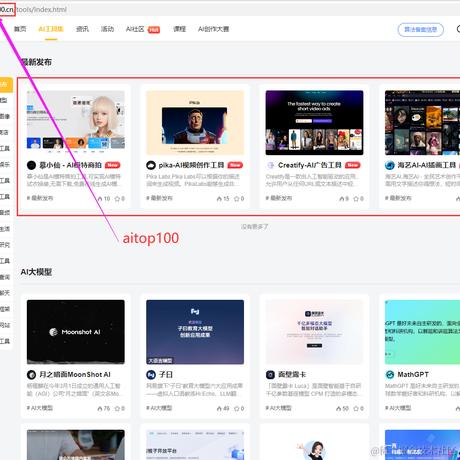The height and width of the screenshot is (460, 460).
Task: Click the 子曰 blue logo icon
Action: click(x=151, y=375)
